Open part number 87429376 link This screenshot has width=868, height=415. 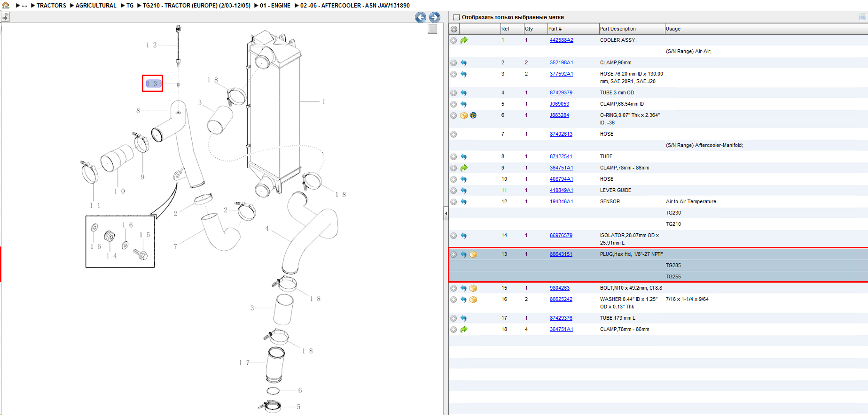tap(561, 318)
